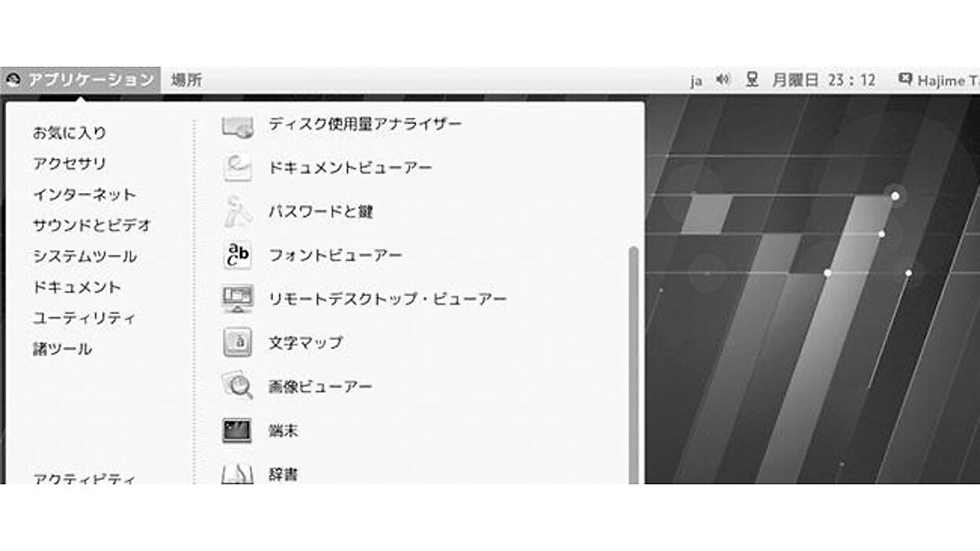The height and width of the screenshot is (551, 980).
Task: Click the GNOME foot logo icon
Action: 13,80
